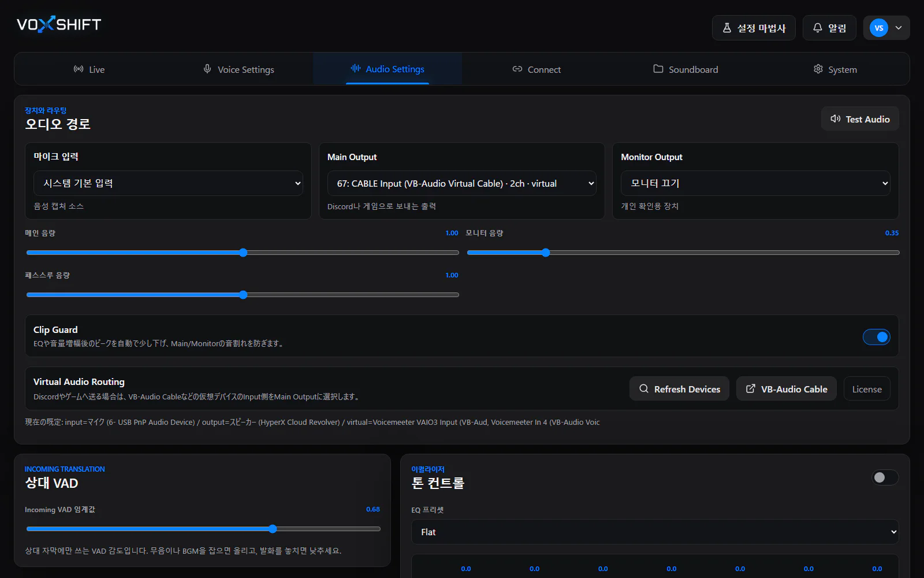This screenshot has height=578, width=924.
Task: Click the Test Audio button
Action: (860, 118)
